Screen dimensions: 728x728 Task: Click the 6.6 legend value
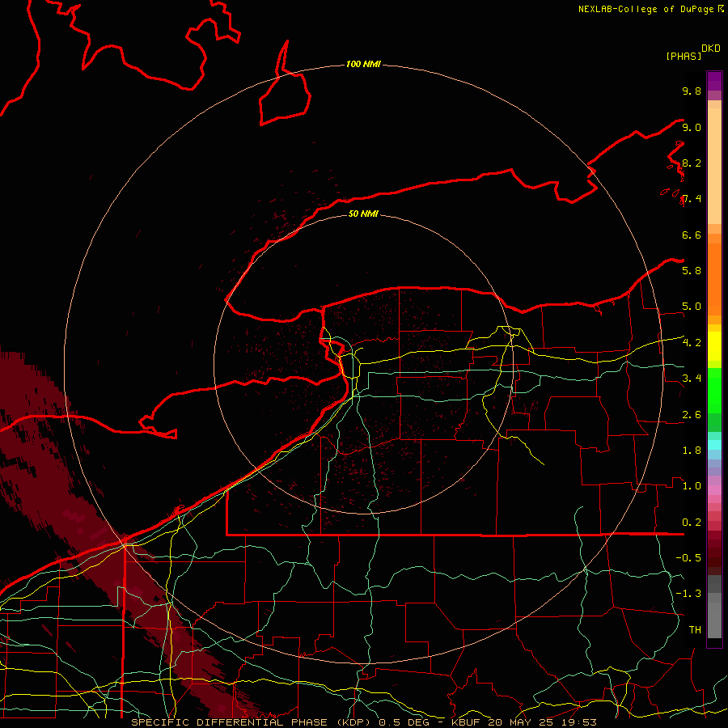click(x=692, y=235)
